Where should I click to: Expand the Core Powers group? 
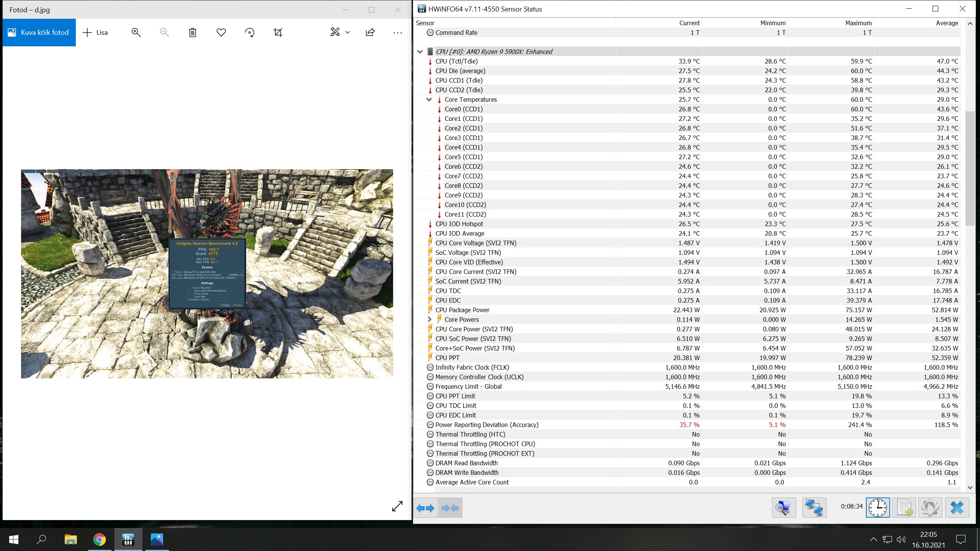coord(429,320)
